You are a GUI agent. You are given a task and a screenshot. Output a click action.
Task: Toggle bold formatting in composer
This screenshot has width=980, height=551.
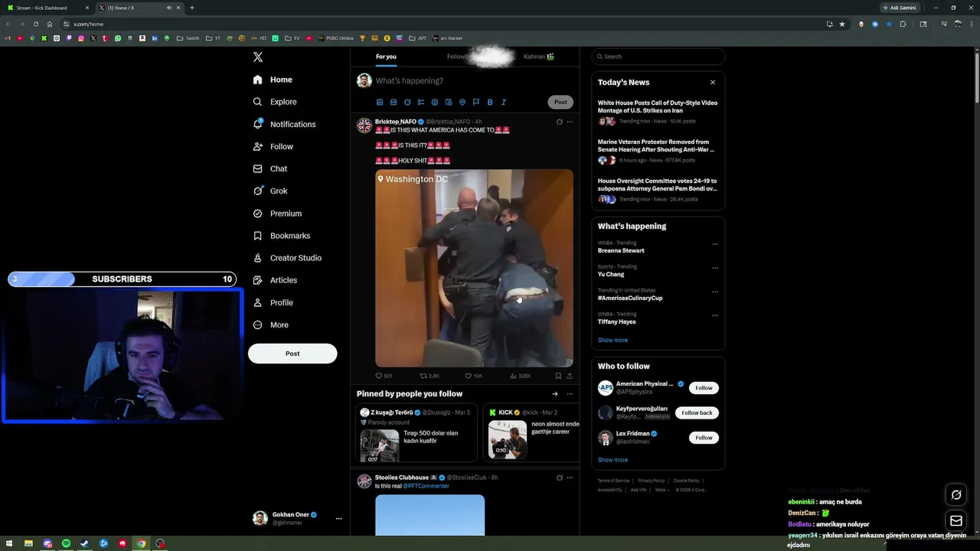tap(490, 102)
